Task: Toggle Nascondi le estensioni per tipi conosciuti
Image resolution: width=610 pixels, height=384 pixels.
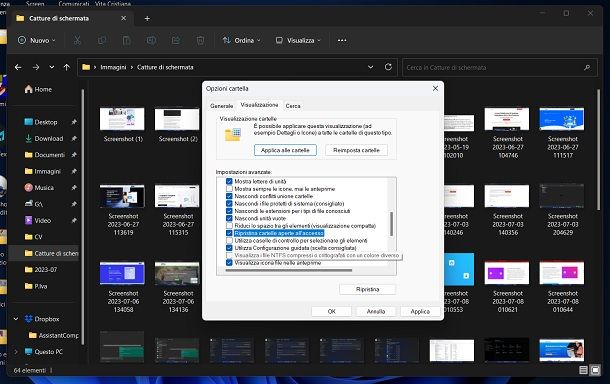Action: 229,211
